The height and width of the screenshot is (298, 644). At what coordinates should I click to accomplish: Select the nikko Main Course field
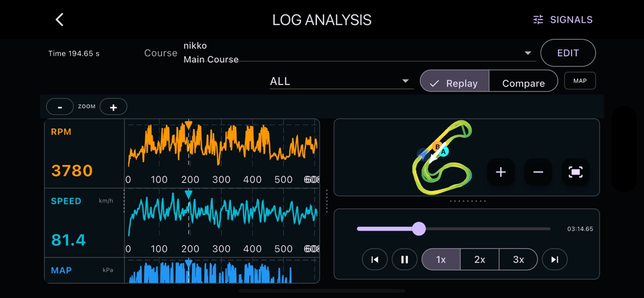tap(359, 52)
